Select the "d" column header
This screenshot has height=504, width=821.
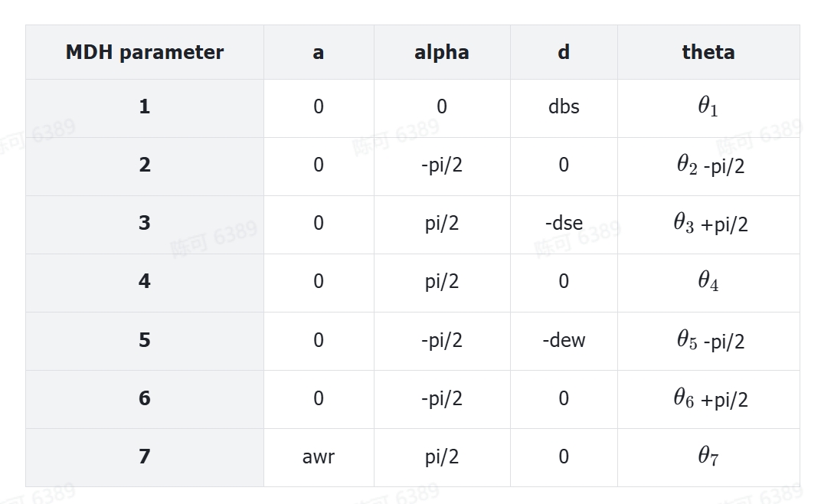coord(564,52)
